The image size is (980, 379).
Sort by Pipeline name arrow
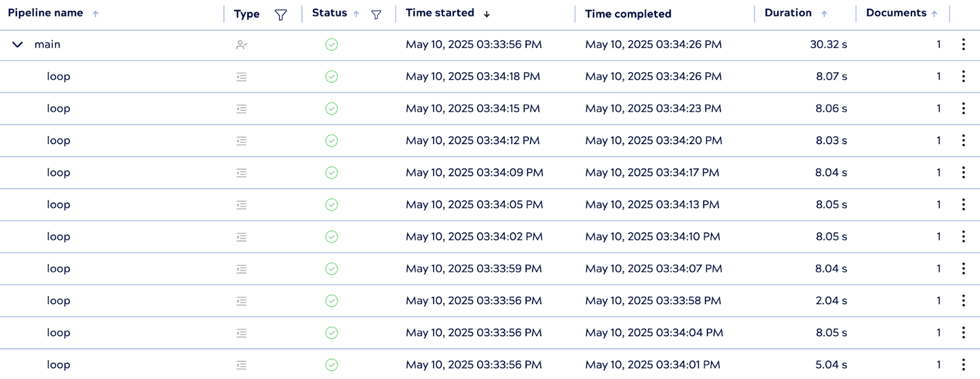point(96,14)
